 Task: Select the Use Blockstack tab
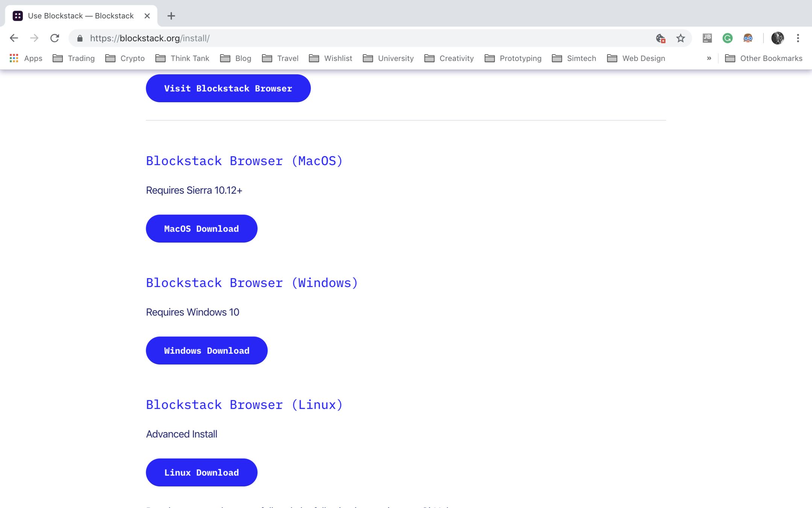[x=80, y=16]
